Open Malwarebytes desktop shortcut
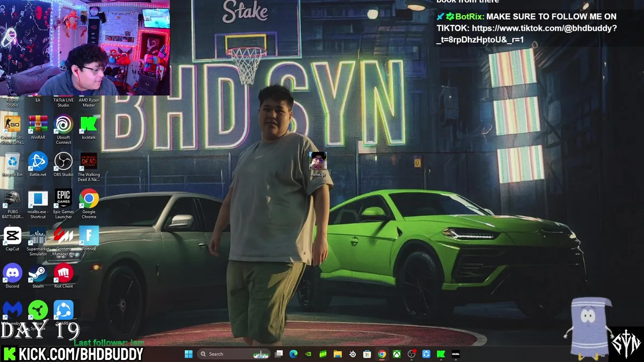 click(13, 312)
